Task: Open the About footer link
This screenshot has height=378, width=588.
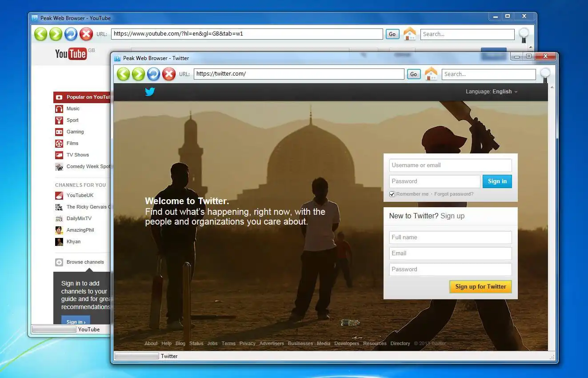Action: coord(151,343)
